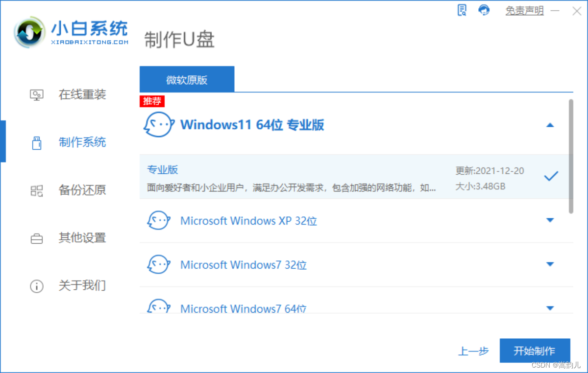Open the 免责声明 link
This screenshot has height=373, width=588.
(524, 10)
